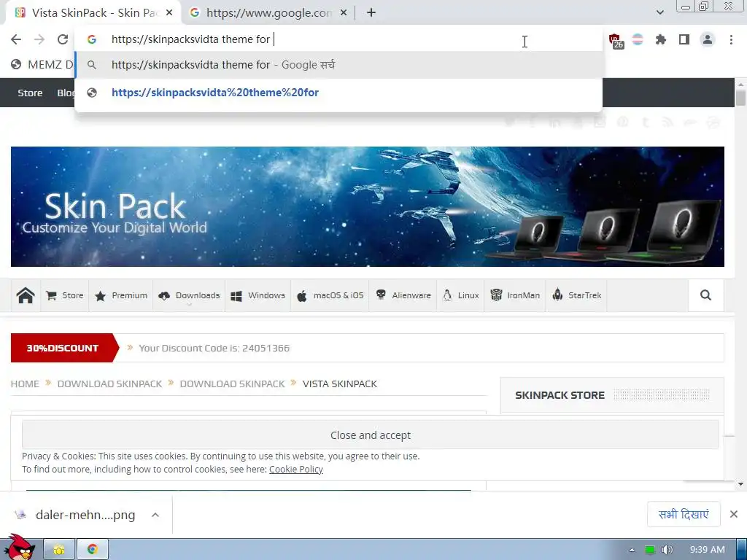
Task: Open the macOS & iOS nav category
Action: [x=330, y=296]
